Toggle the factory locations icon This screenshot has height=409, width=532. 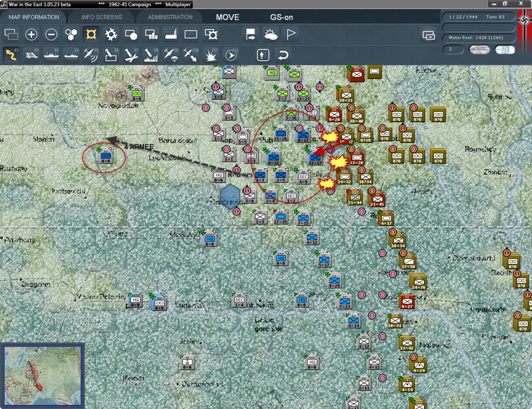(170, 34)
